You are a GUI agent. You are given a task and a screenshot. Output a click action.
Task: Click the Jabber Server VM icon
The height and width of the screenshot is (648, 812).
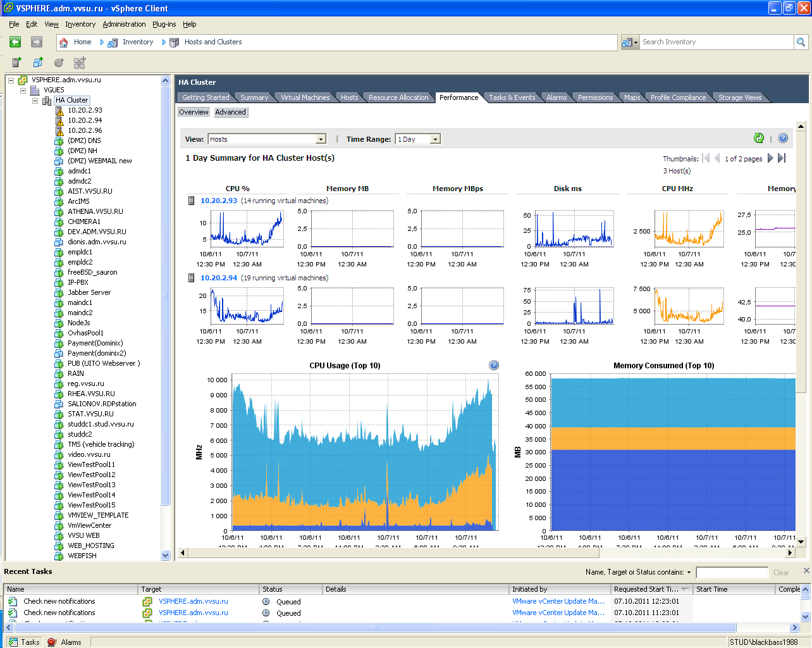coord(59,292)
